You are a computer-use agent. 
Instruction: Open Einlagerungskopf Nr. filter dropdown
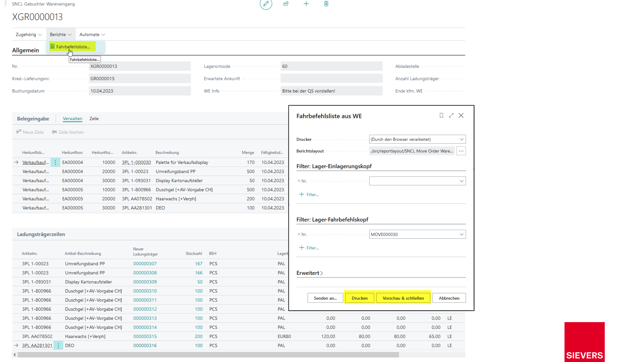coord(462,181)
